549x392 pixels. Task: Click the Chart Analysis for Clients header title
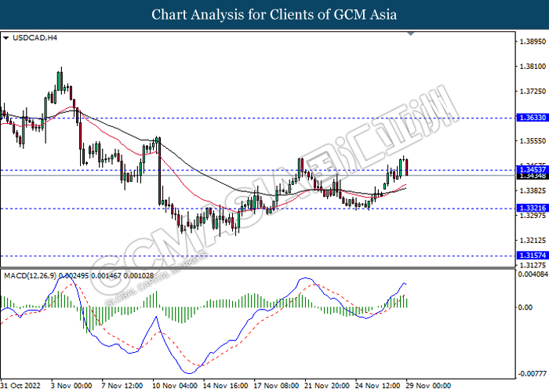[x=274, y=15]
